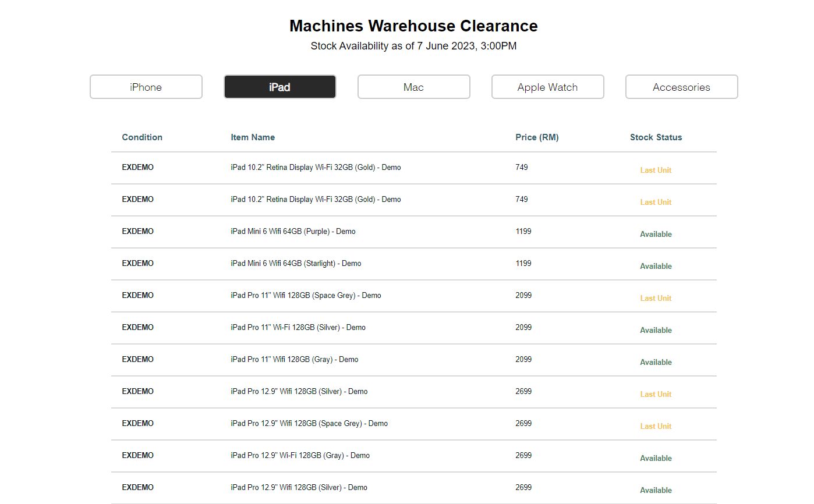814x504 pixels.
Task: Click price 2099 for iPad Pro 11" Gray
Action: tap(523, 359)
